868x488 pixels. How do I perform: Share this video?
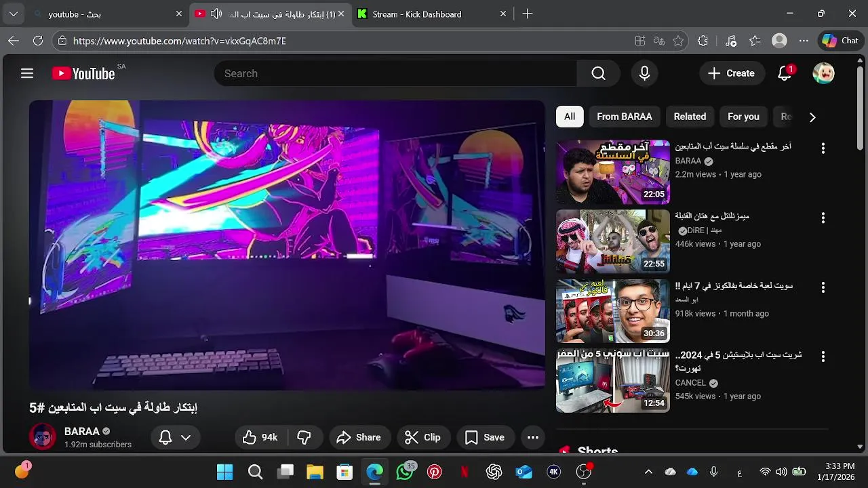point(359,437)
